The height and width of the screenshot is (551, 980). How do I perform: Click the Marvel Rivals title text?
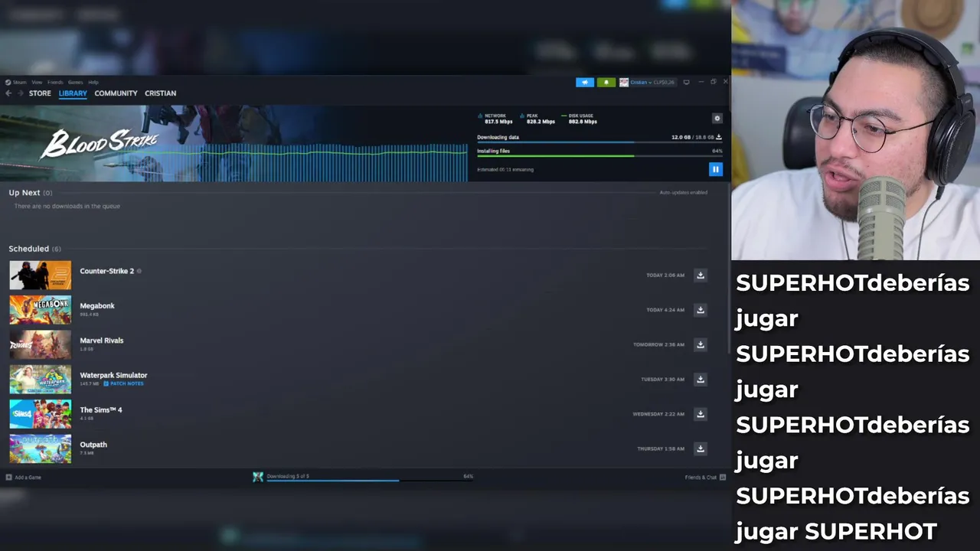(101, 341)
